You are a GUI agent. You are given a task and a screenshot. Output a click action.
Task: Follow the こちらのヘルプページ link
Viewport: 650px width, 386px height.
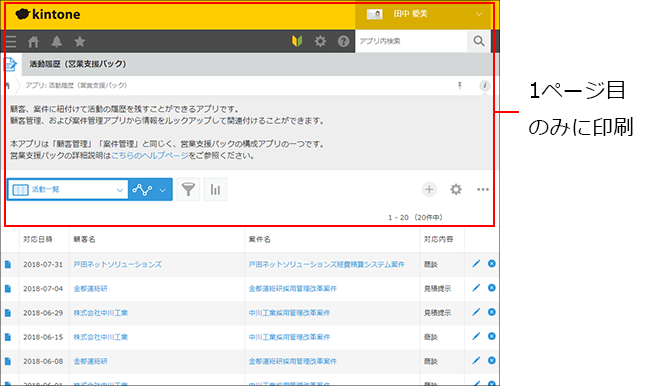[150, 156]
